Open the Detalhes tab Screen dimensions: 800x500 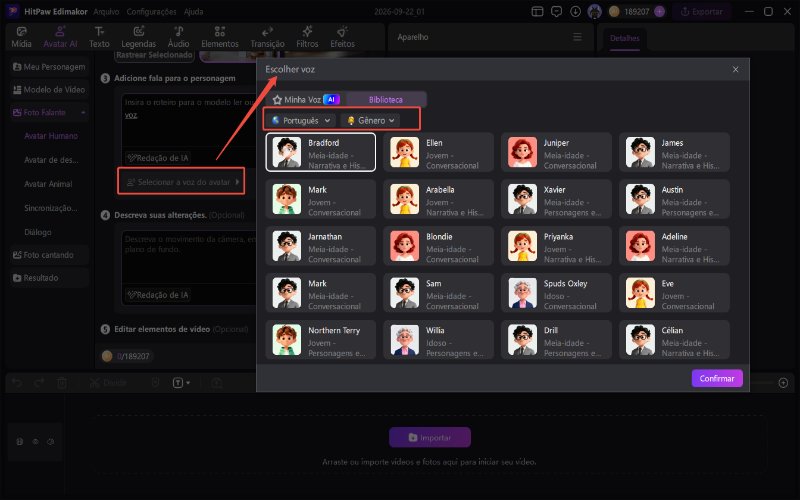[x=624, y=38]
